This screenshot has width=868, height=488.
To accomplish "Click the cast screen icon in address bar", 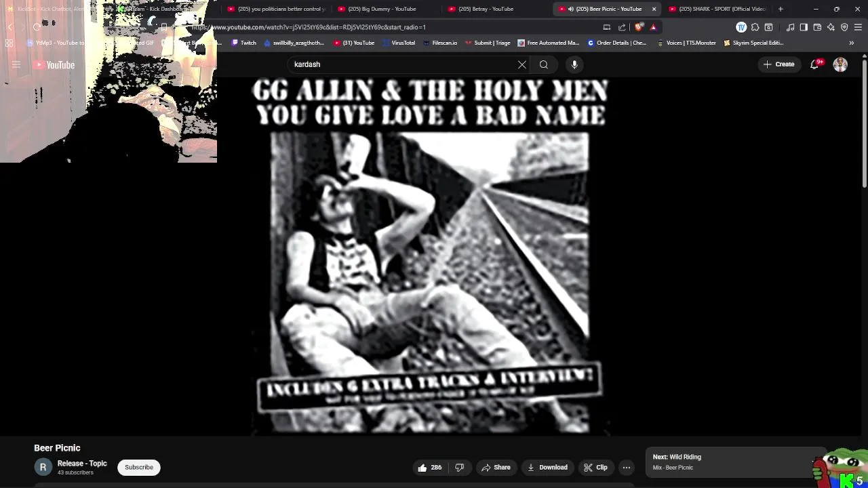I will tap(607, 27).
